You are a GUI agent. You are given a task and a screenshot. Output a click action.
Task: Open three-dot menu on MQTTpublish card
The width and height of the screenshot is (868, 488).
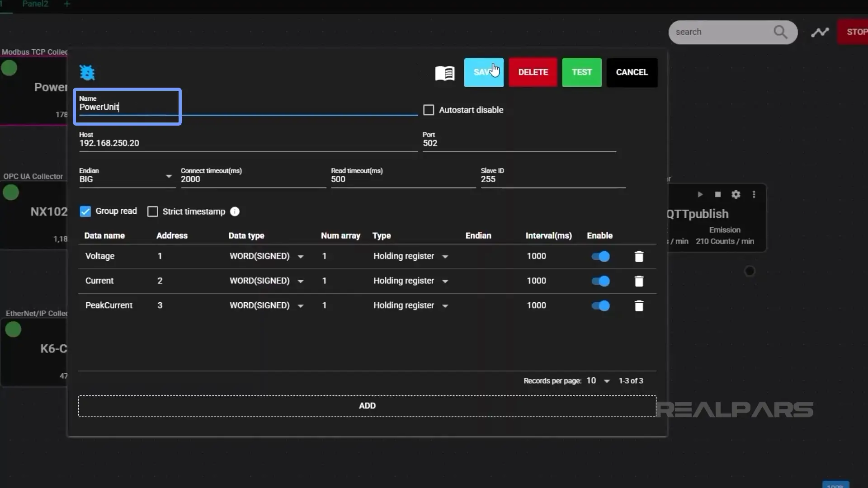coord(754,194)
